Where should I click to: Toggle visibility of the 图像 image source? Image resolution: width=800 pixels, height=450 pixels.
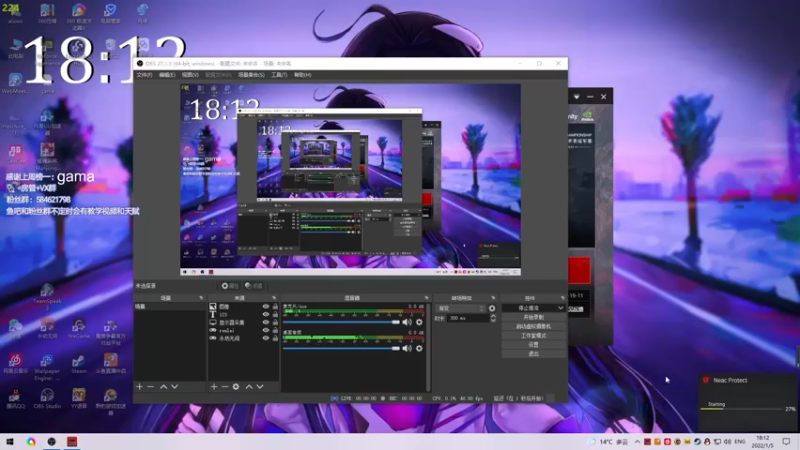tap(266, 307)
